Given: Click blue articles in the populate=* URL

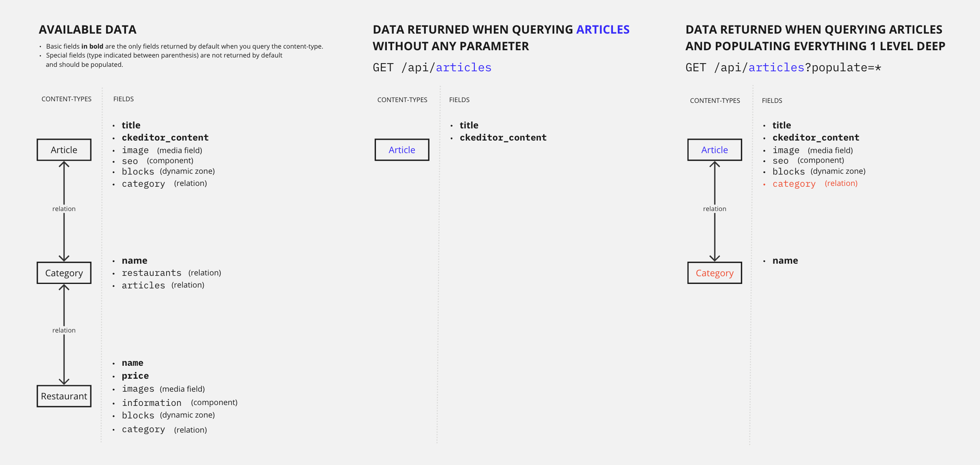Looking at the screenshot, I should (x=776, y=68).
